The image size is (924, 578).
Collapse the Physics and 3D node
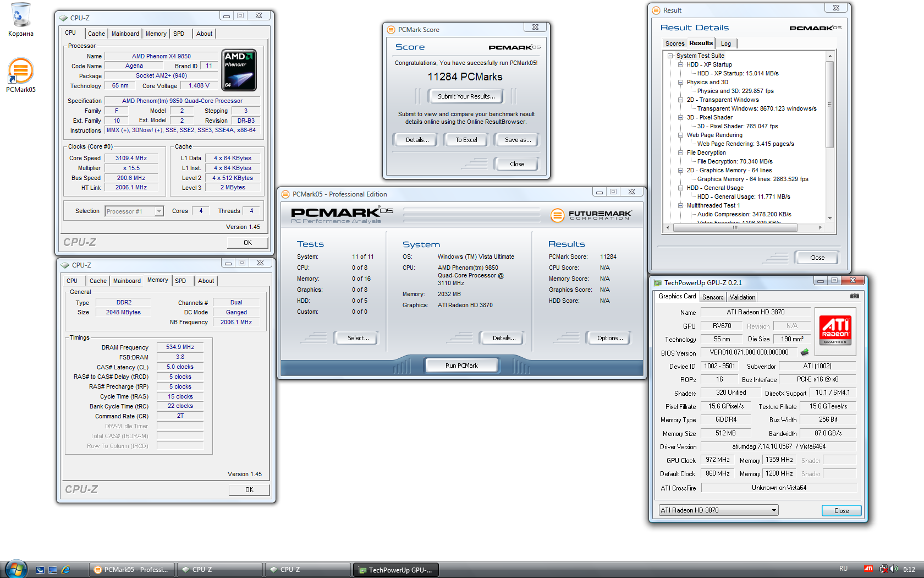[680, 82]
